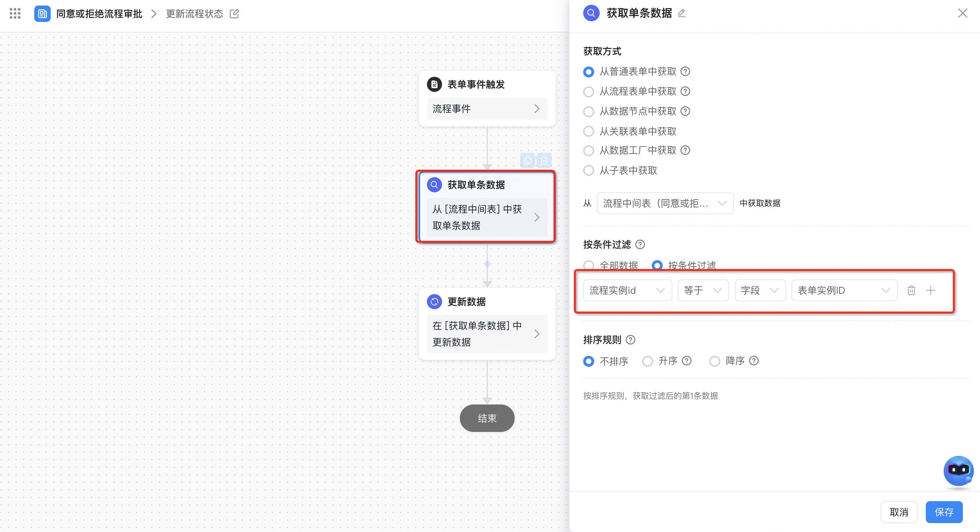This screenshot has width=980, height=532.
Task: Click the 更新数据 node refresh icon
Action: [434, 301]
